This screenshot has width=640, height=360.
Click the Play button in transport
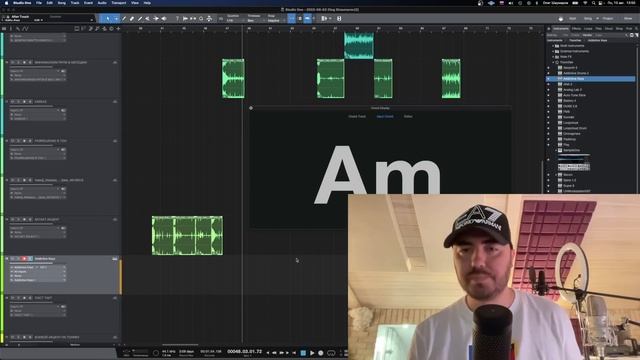312,353
